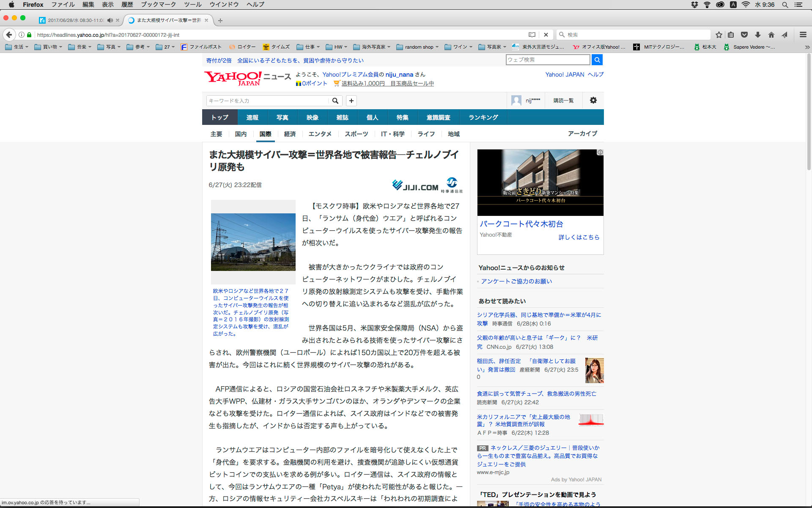This screenshot has height=508, width=812.
Task: Open the アーカイブ link
Action: click(582, 133)
